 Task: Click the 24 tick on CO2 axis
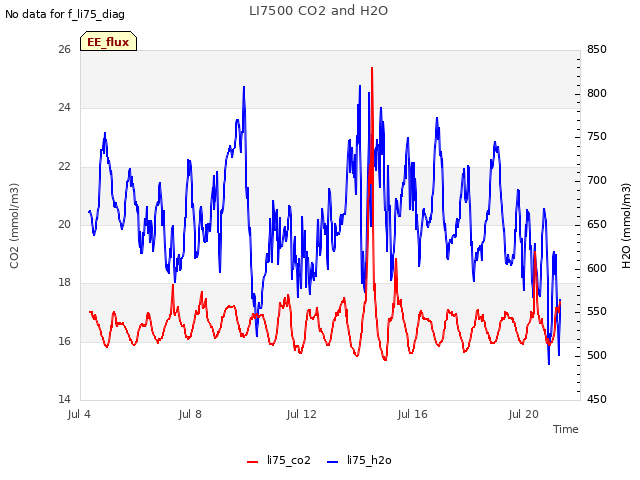click(64, 108)
